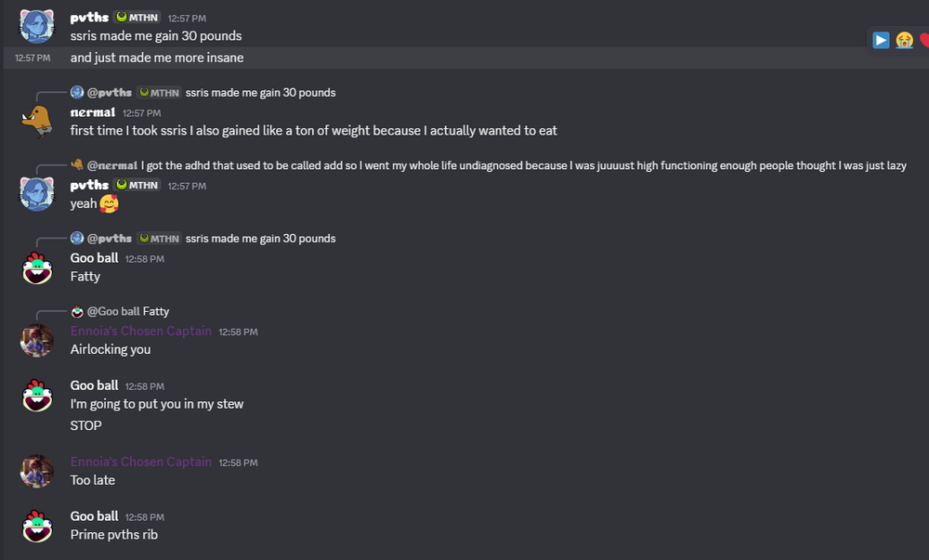Add the red heart reaction

tap(924, 40)
